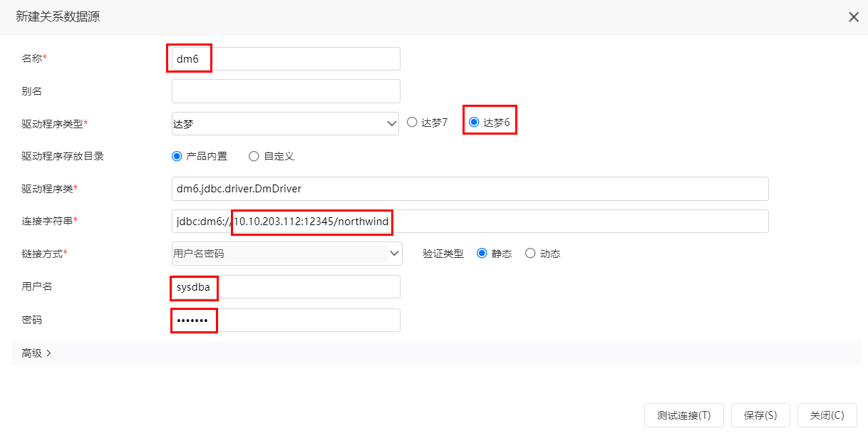The height and width of the screenshot is (436, 868).
Task: Click the 驱动程序类 field with dm6.jdbc.driver.DmDriver
Action: tap(470, 189)
